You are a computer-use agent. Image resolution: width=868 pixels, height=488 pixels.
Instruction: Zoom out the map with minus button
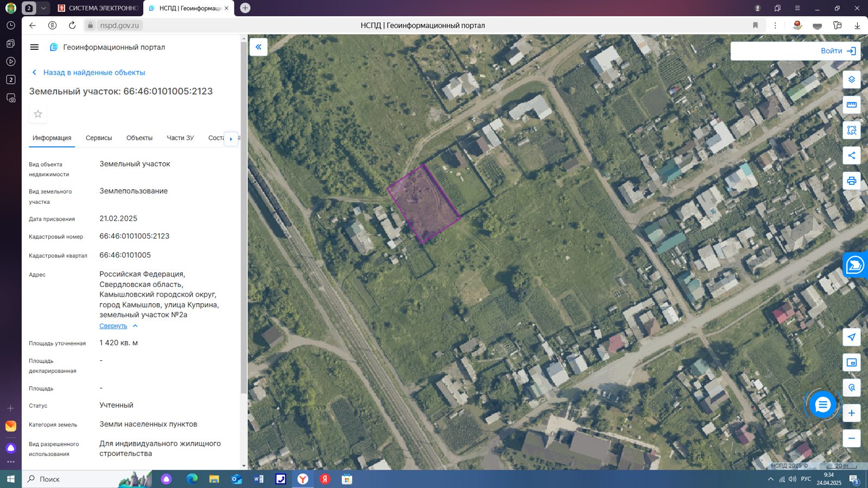coord(851,438)
